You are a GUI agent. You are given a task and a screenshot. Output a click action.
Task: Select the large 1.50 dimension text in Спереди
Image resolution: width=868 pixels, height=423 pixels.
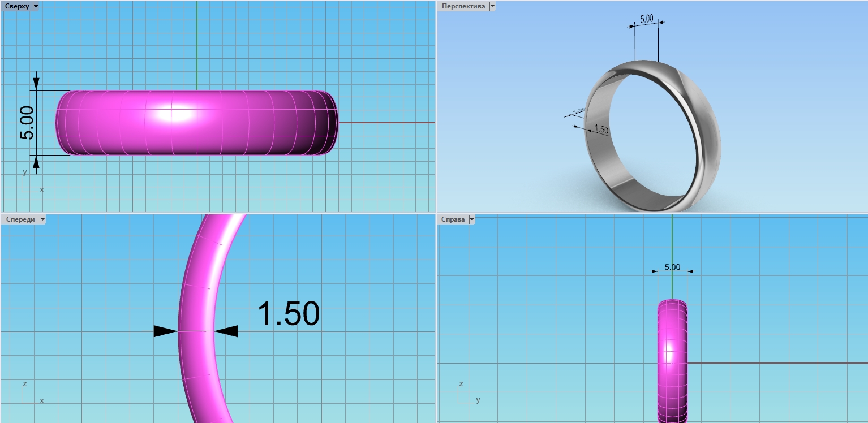click(289, 313)
